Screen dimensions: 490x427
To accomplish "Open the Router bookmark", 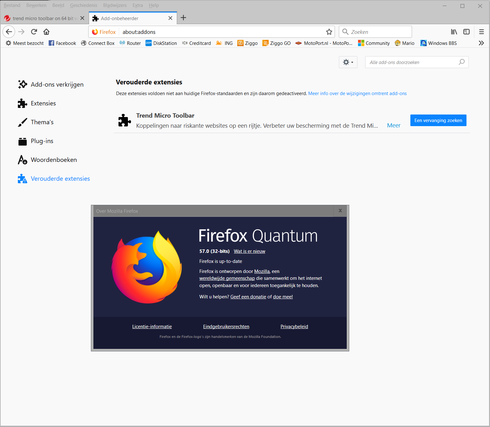I will [x=130, y=43].
